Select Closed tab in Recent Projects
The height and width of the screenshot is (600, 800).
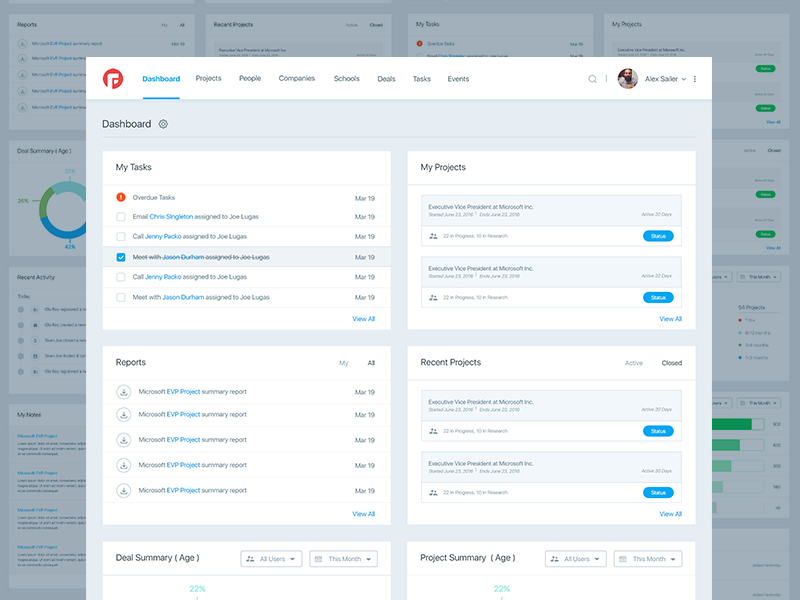tap(671, 363)
